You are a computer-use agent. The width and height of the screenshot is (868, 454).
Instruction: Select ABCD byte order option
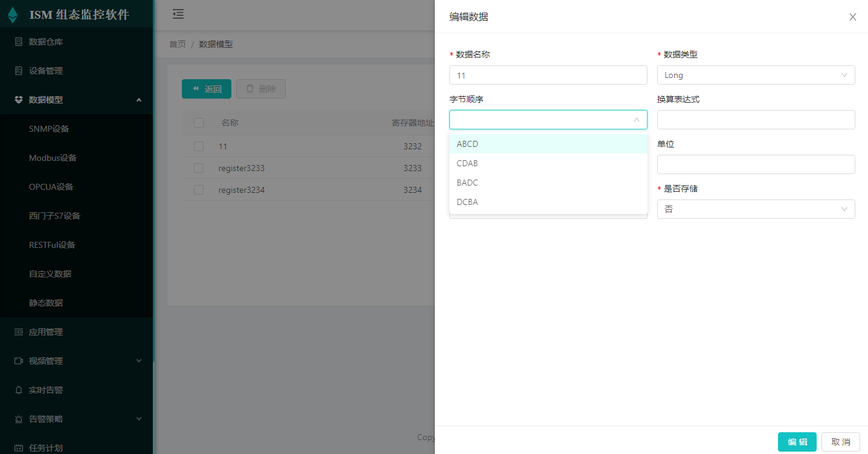click(548, 144)
